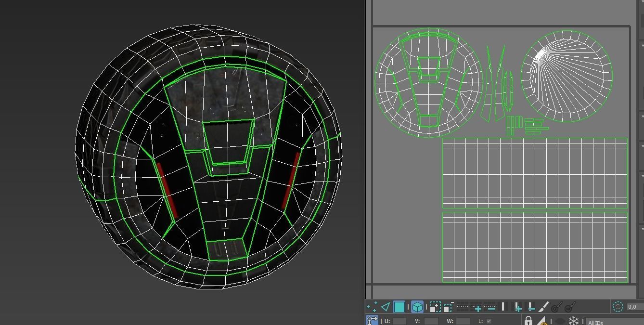Open the All IDs dropdown
The height and width of the screenshot is (325, 644).
(614, 322)
